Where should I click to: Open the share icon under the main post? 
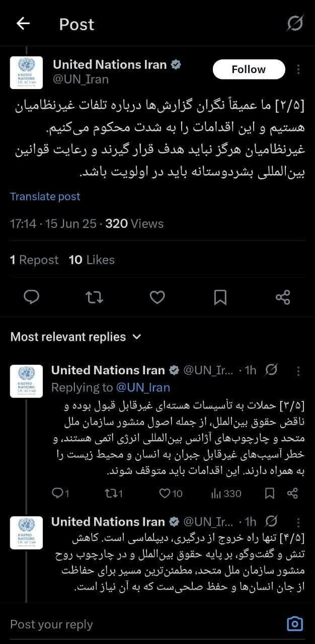[282, 298]
